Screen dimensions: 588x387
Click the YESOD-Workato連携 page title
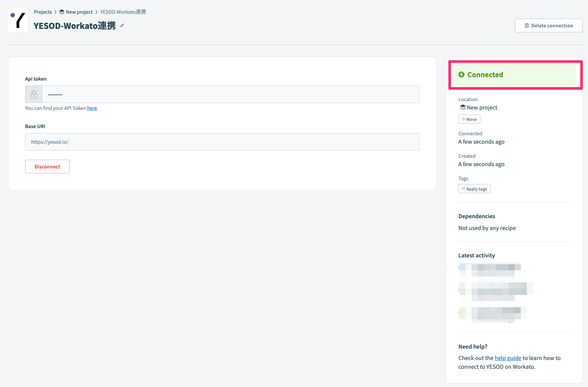click(74, 25)
